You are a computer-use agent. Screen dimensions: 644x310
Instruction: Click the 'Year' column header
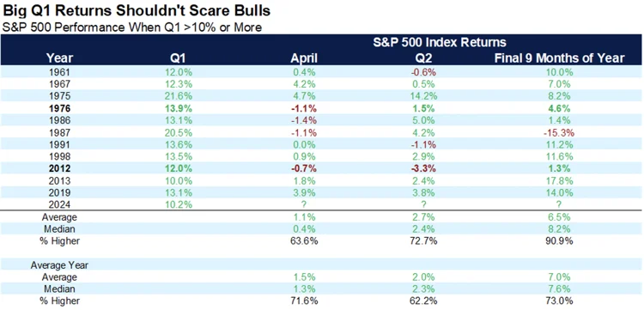coord(59,58)
